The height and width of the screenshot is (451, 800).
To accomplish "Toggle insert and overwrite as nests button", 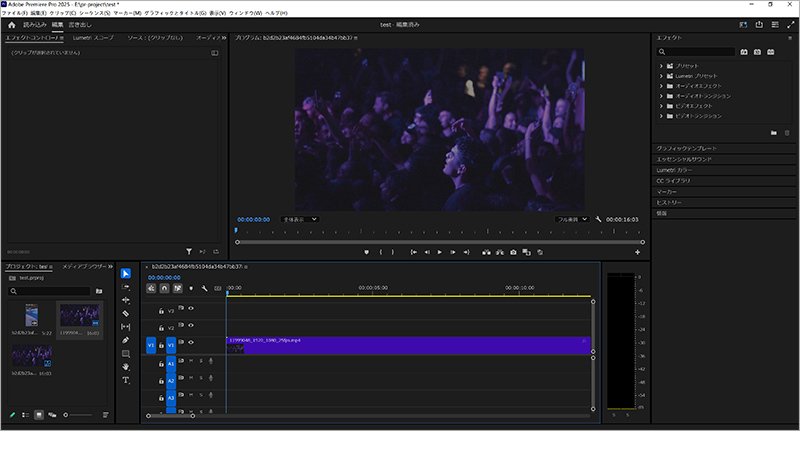I will coord(151,288).
